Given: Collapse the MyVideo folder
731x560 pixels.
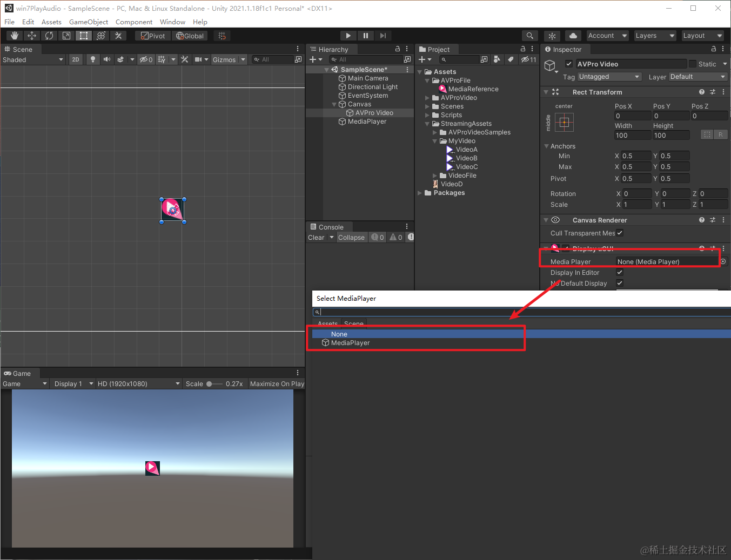Looking at the screenshot, I should pos(435,141).
